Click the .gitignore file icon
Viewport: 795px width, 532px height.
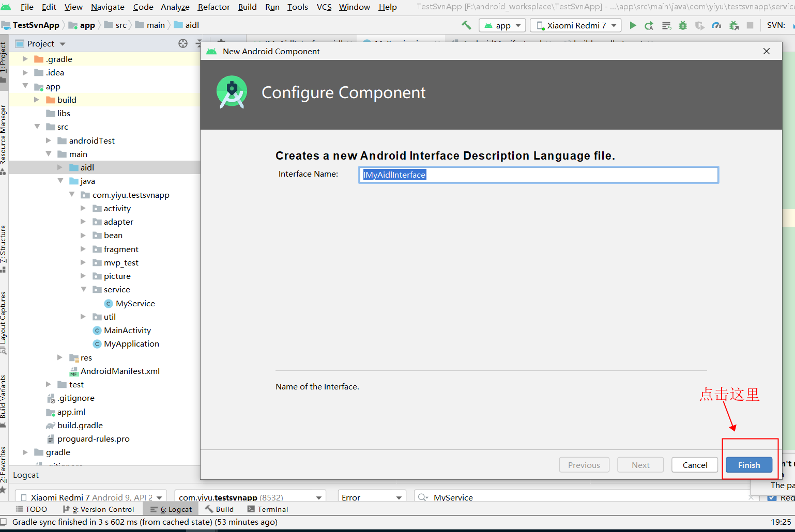[51, 398]
